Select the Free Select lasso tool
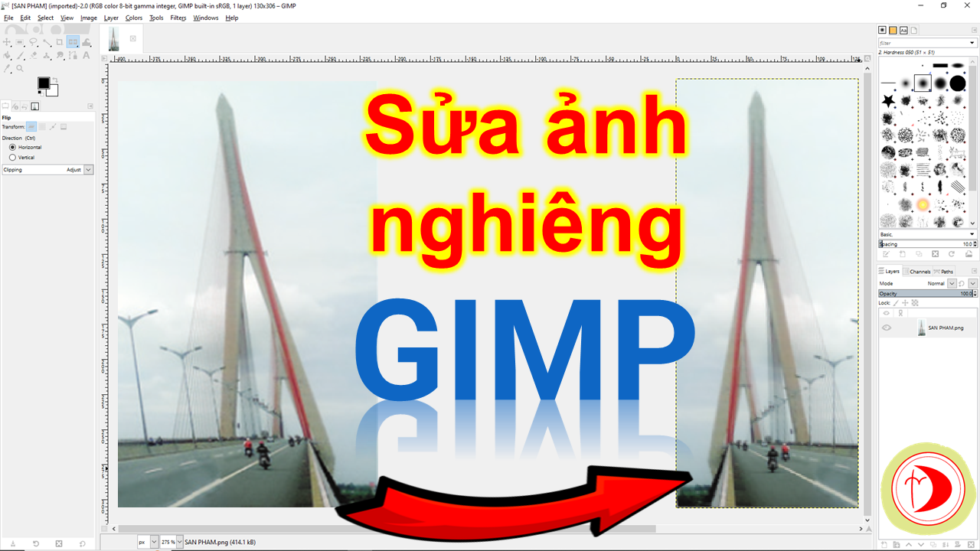 [33, 42]
